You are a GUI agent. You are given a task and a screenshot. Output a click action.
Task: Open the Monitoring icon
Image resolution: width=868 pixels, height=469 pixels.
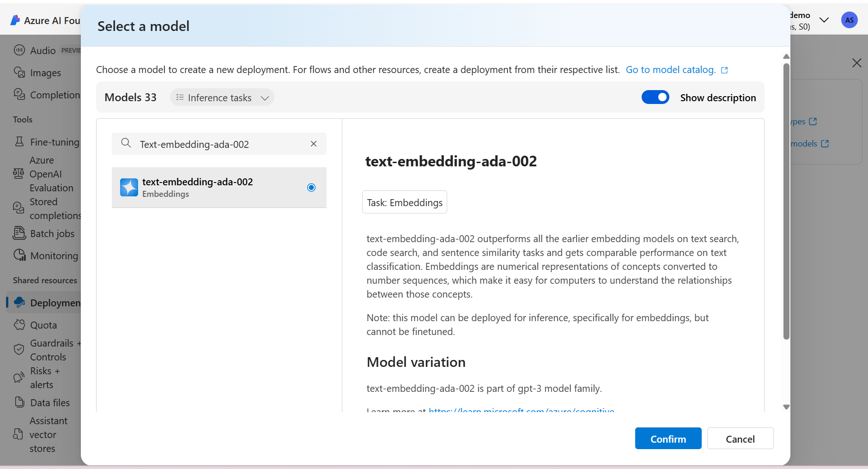pos(19,255)
